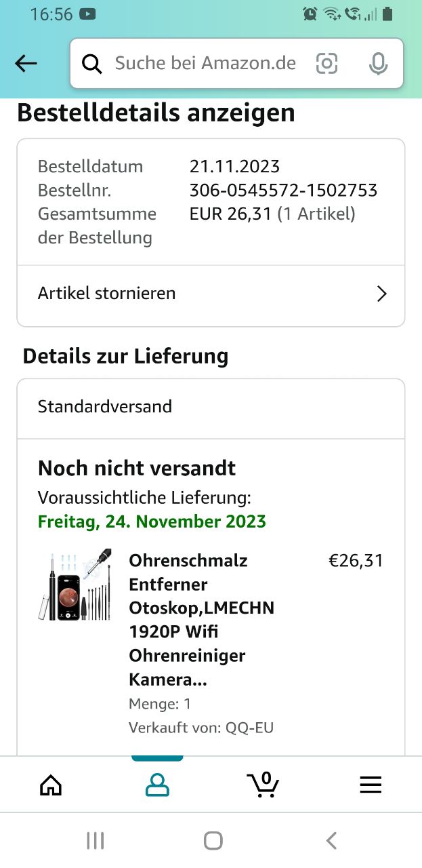Viewport: 422px width, 868px height.
Task: Tap the magnifying glass search icon
Action: click(x=91, y=64)
